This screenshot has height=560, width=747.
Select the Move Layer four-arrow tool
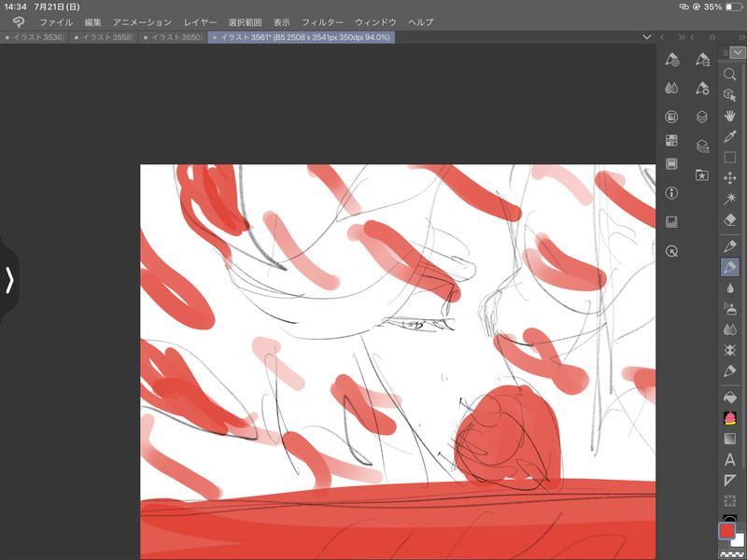[729, 178]
